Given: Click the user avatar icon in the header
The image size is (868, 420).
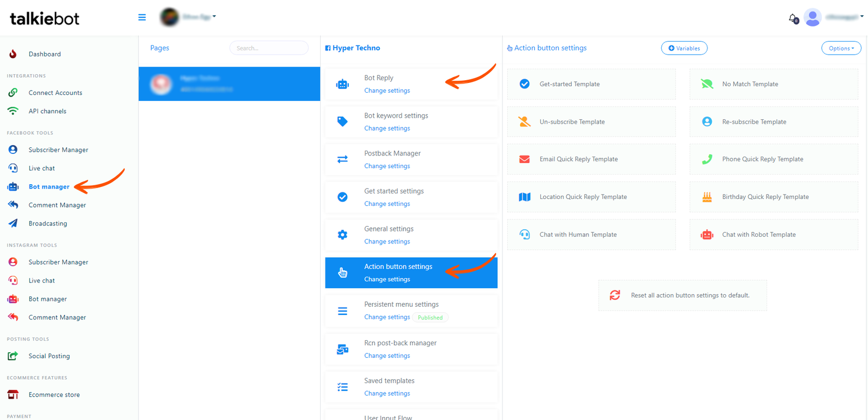Looking at the screenshot, I should tap(812, 17).
